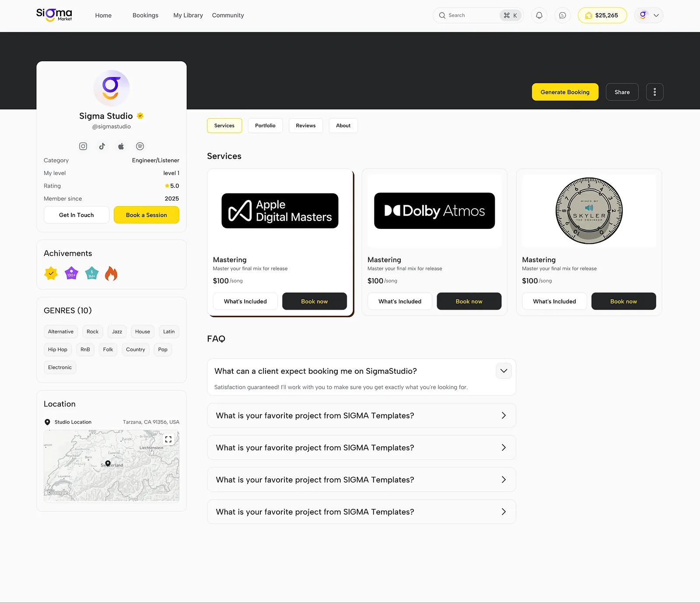700x603 pixels.
Task: Click the purple 100+ achievement badge
Action: [71, 273]
